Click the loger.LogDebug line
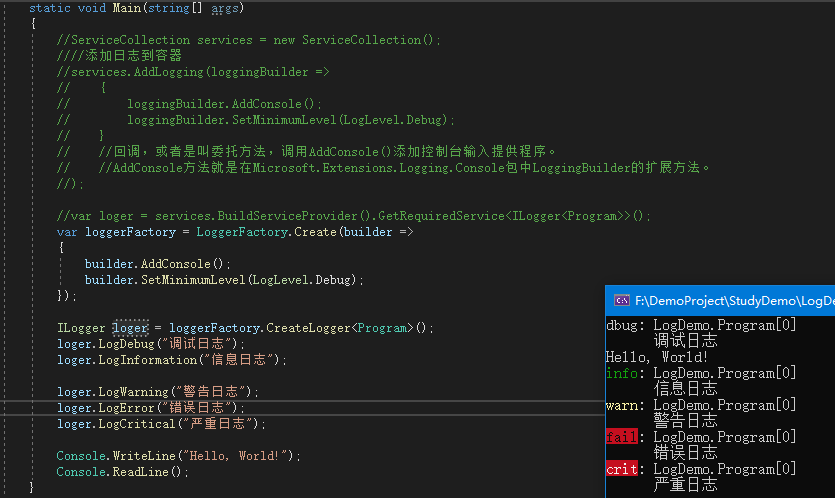This screenshot has width=835, height=498. pyautogui.click(x=150, y=344)
